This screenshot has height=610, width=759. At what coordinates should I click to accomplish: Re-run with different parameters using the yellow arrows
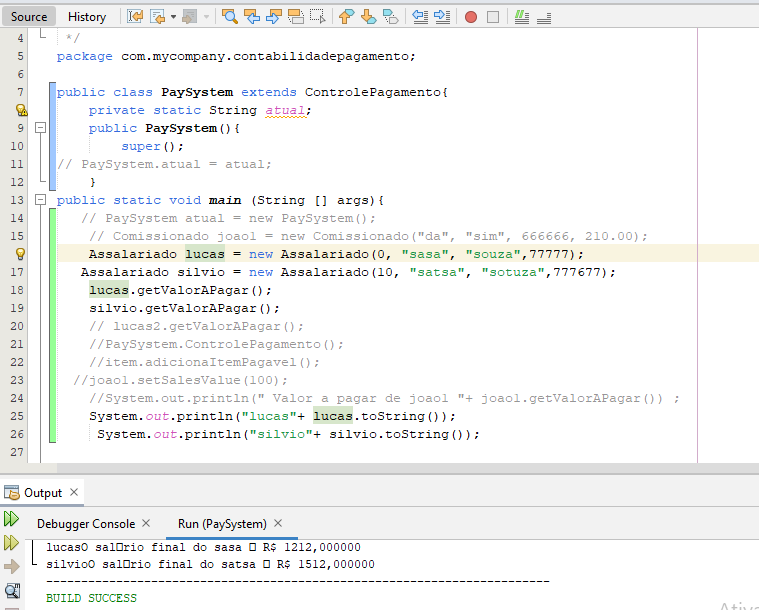point(11,543)
